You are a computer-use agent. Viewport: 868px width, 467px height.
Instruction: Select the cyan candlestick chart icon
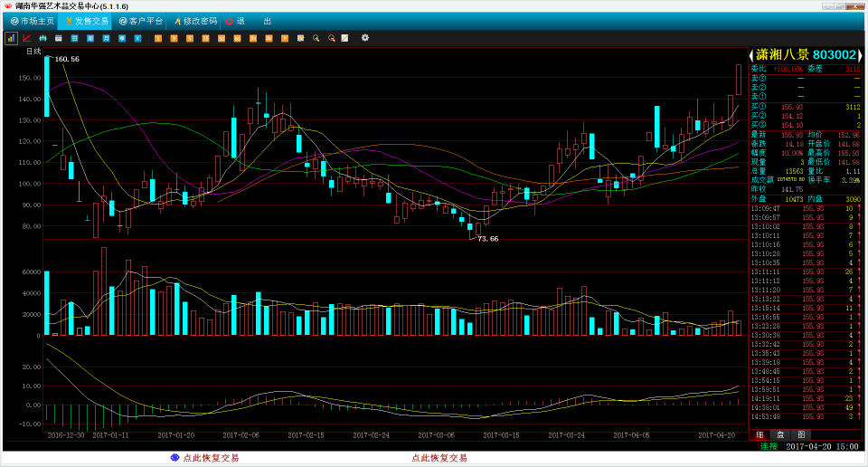[x=42, y=38]
